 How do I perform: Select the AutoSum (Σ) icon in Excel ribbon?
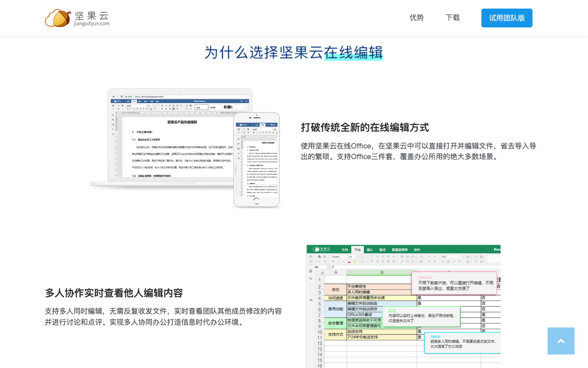[421, 257]
